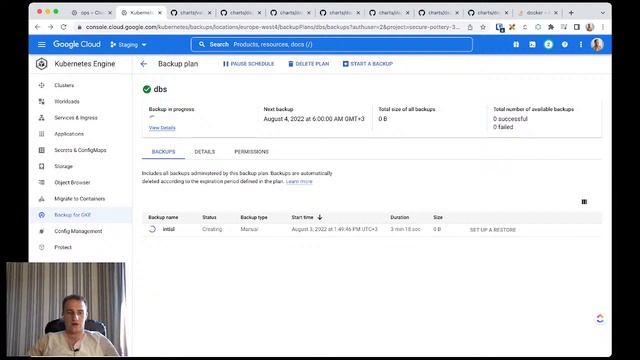Open Applications in the sidebar
This screenshot has height=360, width=640.
[x=69, y=134]
